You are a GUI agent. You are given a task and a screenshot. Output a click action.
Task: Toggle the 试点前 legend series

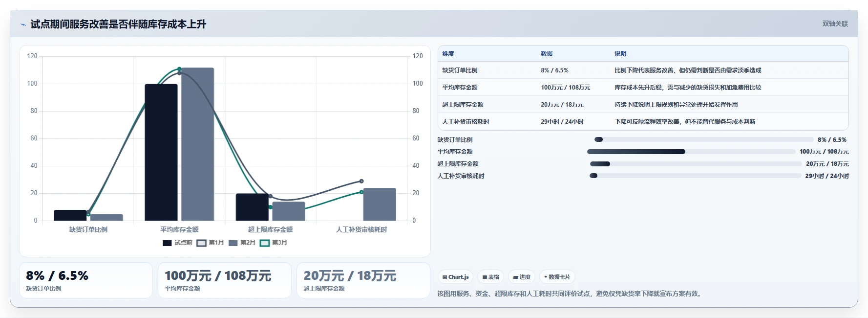click(x=177, y=243)
